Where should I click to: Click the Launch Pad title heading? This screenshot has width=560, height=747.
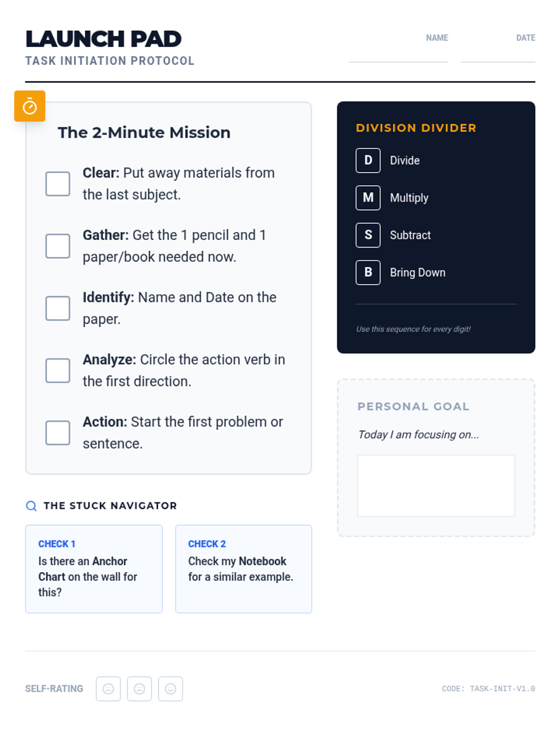coord(104,39)
